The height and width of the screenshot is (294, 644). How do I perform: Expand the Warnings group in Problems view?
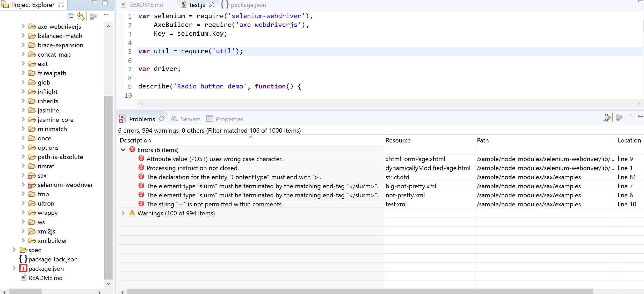coord(123,213)
